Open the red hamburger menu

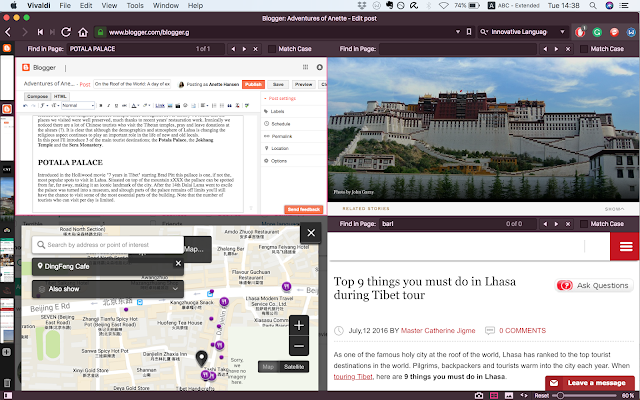pyautogui.click(x=625, y=246)
